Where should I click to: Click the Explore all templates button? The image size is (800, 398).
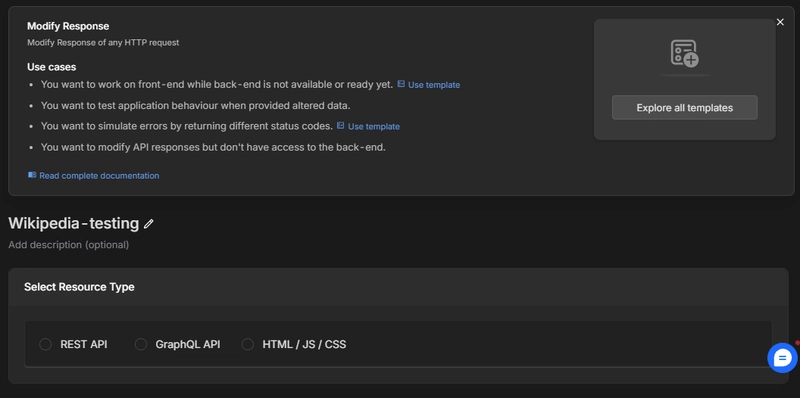[684, 108]
